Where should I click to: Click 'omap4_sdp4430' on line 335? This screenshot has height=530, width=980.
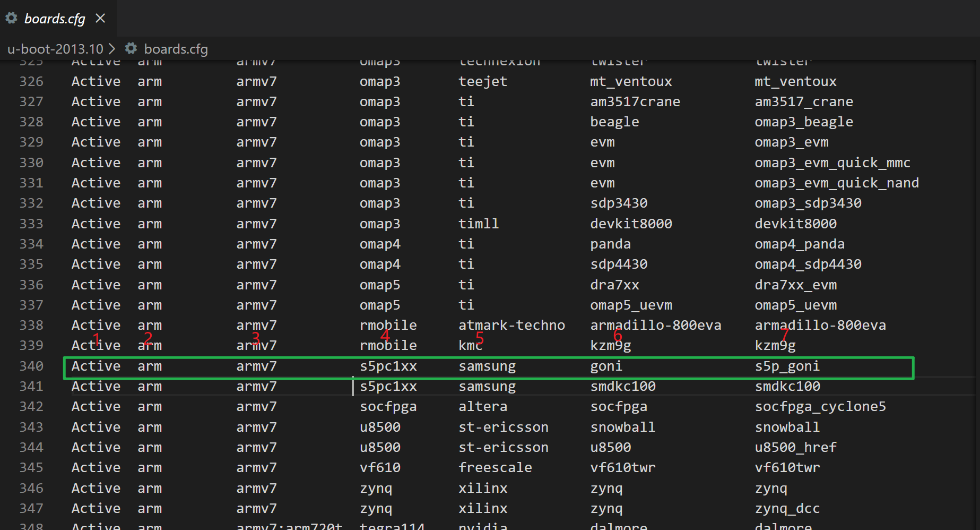coord(808,264)
